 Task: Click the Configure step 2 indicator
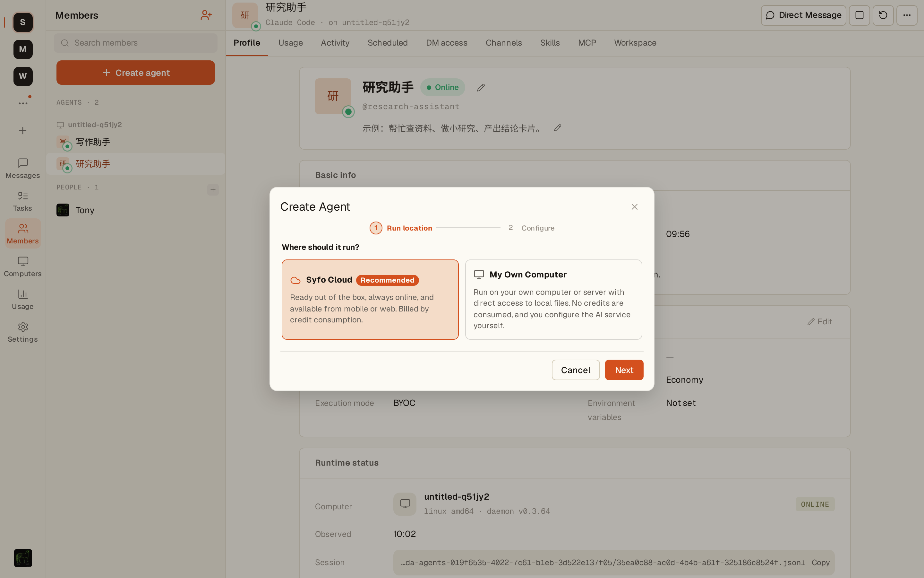[531, 228]
